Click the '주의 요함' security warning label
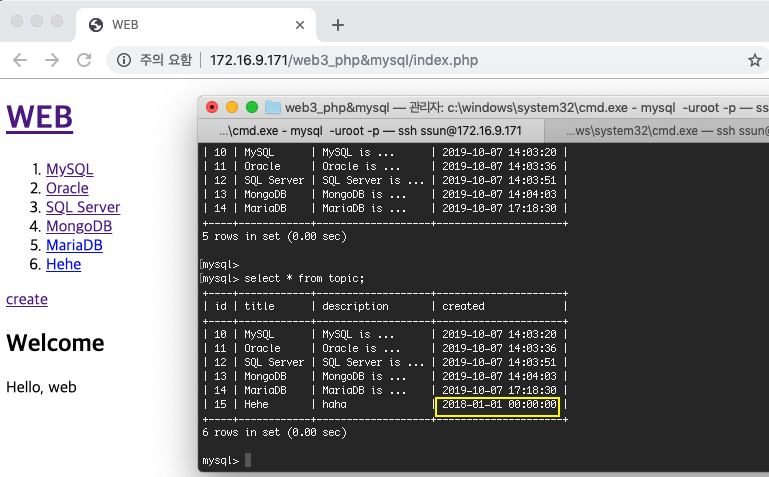The image size is (769, 477). (x=166, y=60)
